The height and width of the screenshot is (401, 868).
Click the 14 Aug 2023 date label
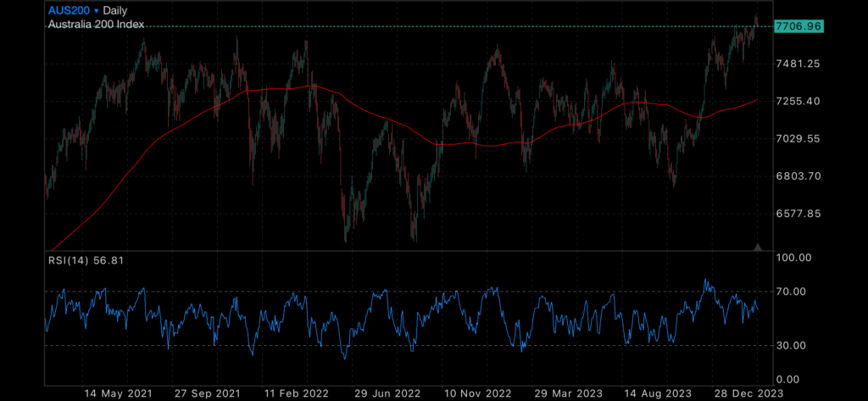(657, 393)
